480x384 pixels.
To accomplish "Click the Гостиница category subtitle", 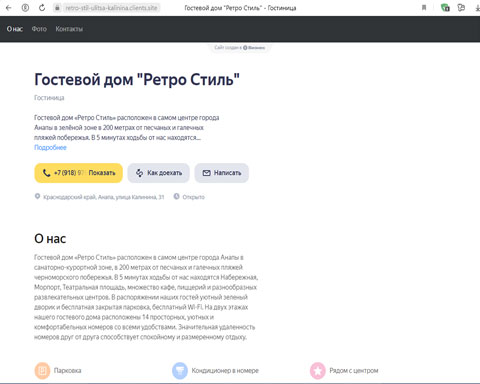I will 49,98.
